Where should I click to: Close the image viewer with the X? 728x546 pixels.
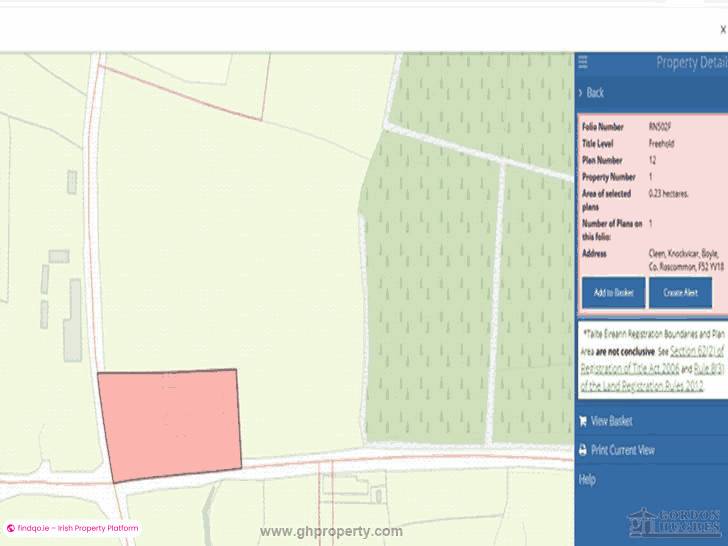(x=723, y=29)
